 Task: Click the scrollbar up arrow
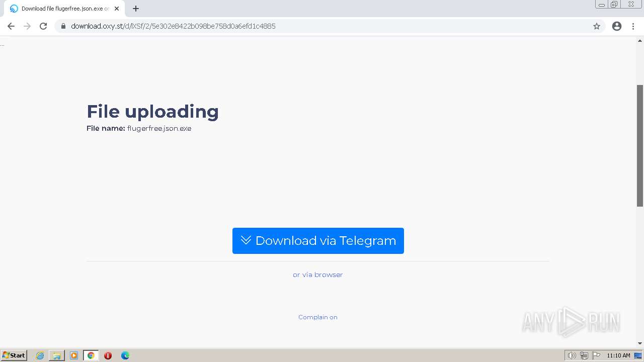(640, 40)
